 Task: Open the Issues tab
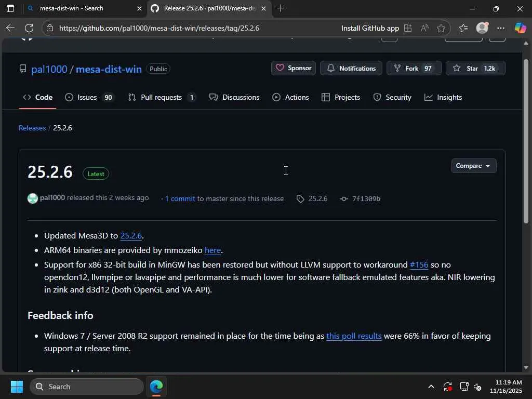[89, 97]
